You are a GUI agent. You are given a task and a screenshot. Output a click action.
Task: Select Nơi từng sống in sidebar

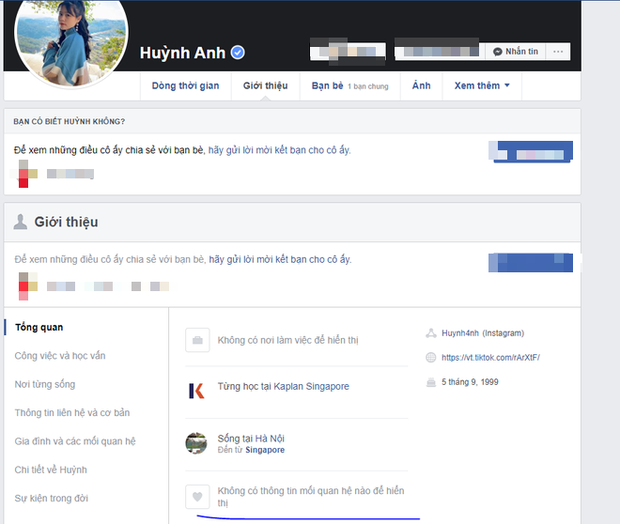45,384
